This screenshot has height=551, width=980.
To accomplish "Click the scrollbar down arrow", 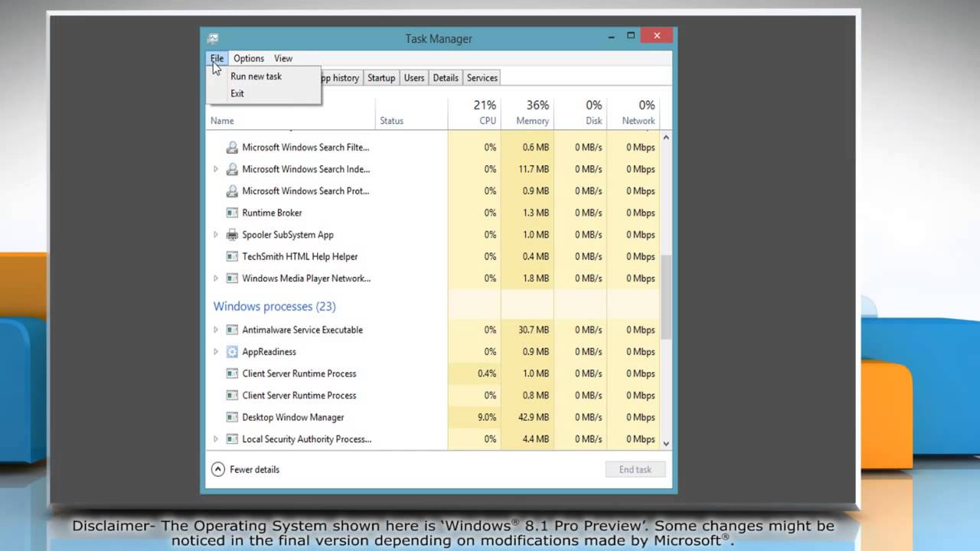I will [x=666, y=443].
